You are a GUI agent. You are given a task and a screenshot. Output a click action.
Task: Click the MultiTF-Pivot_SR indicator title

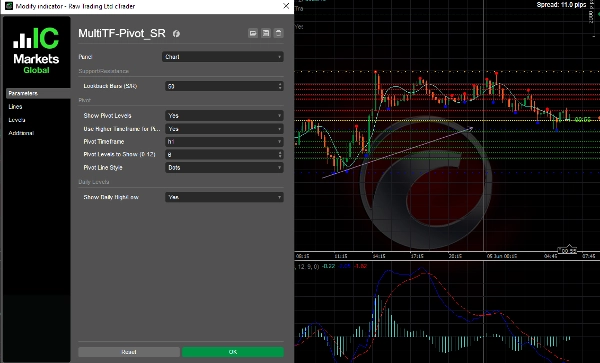click(122, 33)
